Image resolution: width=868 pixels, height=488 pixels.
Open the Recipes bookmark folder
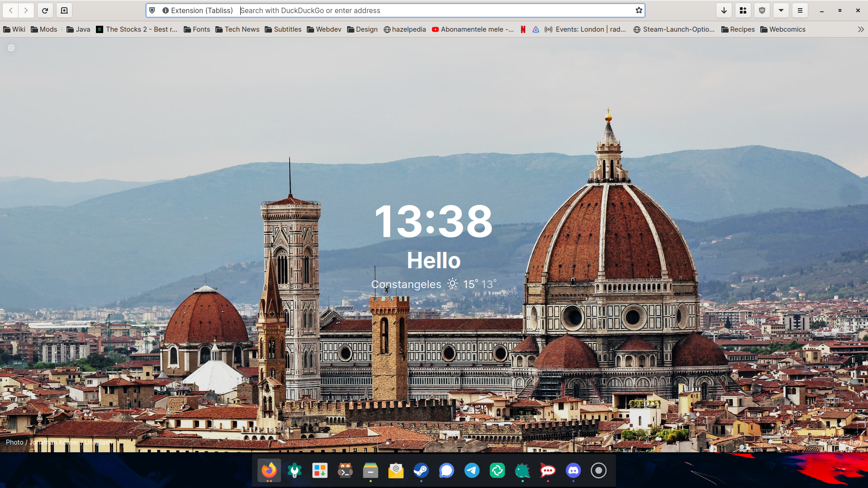738,29
